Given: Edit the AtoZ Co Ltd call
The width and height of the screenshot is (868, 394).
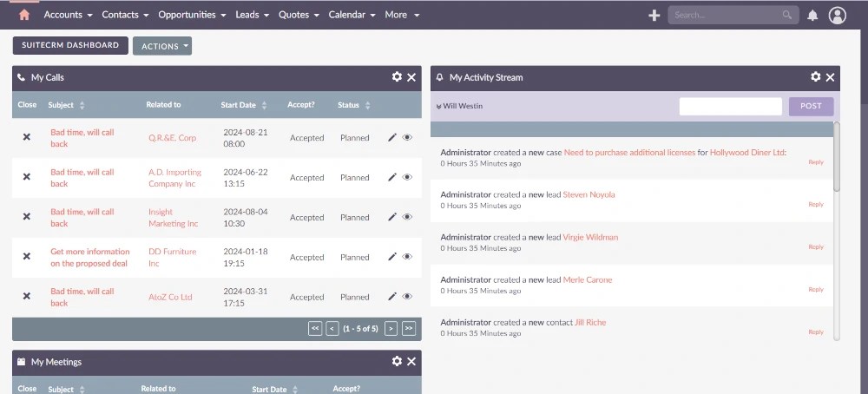Looking at the screenshot, I should pyautogui.click(x=392, y=297).
